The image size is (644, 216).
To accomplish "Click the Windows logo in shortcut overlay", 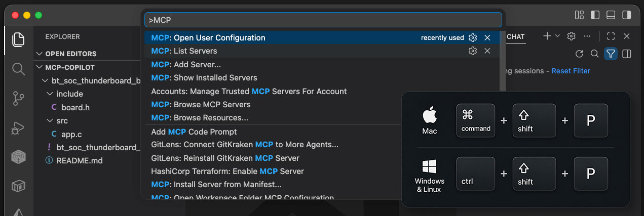I will 429,167.
